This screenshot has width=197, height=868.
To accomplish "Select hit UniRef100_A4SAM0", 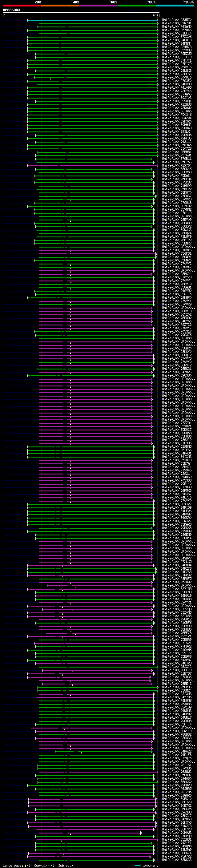I will [177, 26].
